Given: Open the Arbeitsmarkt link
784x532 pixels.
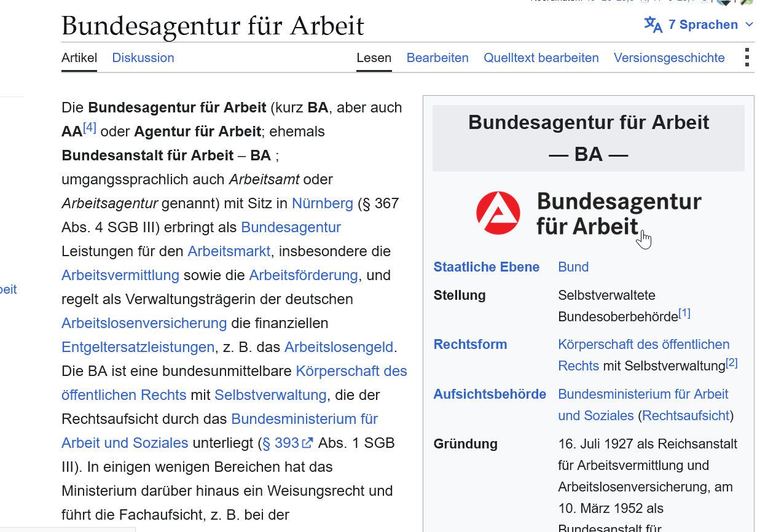Looking at the screenshot, I should (229, 251).
